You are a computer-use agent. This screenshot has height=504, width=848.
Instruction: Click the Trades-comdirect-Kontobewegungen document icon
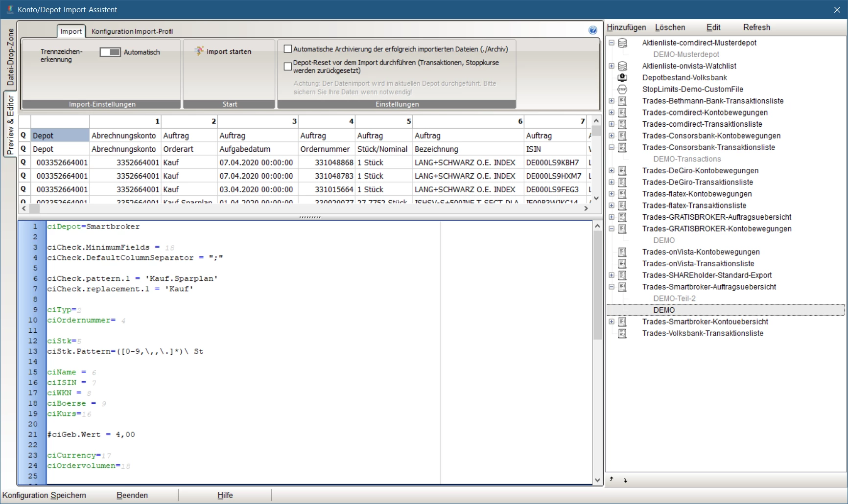(x=622, y=113)
